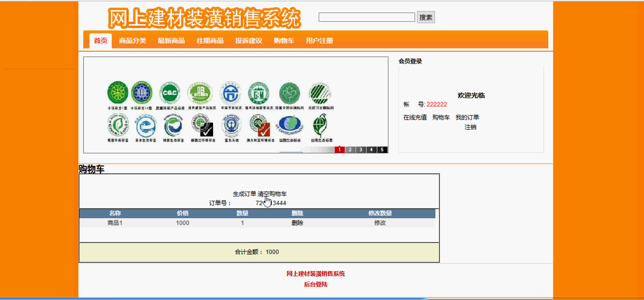This screenshot has height=300, width=644.
Task: Go to 最新商品 newest products
Action: pos(172,40)
